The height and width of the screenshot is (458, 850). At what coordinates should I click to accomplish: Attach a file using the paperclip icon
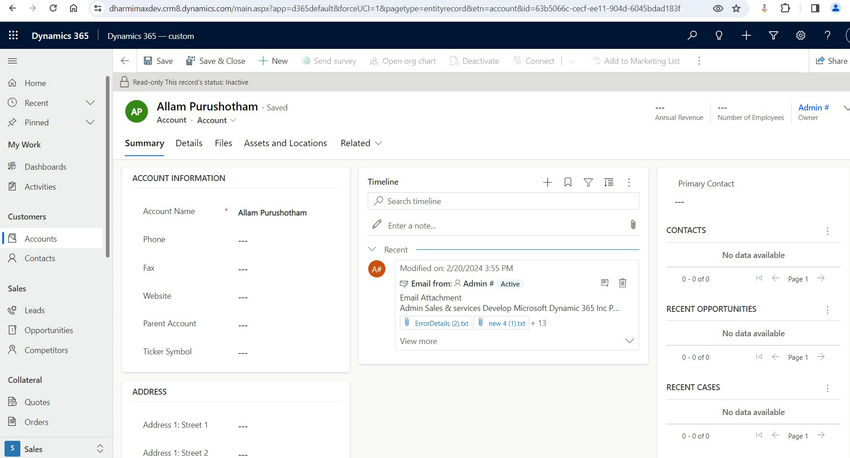633,224
